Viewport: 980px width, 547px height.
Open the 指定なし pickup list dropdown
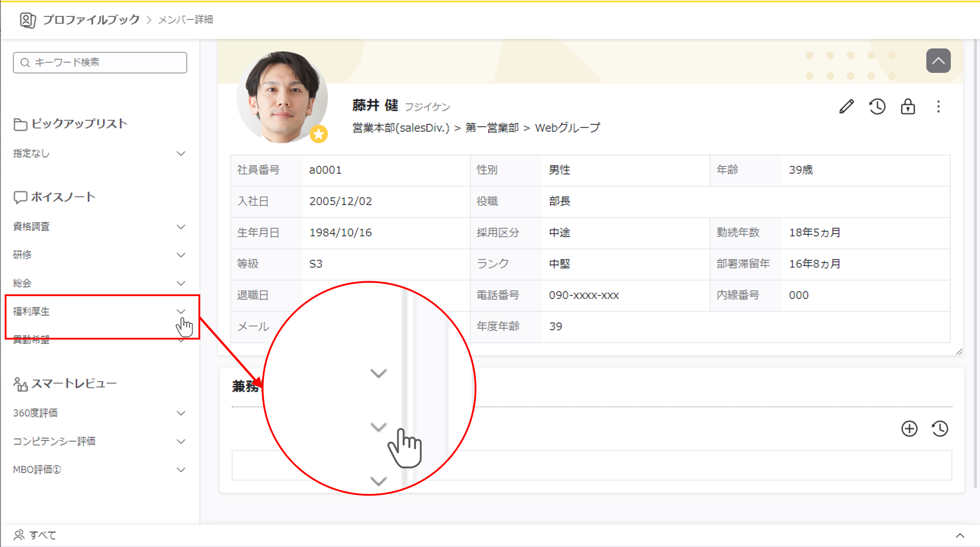[x=181, y=153]
